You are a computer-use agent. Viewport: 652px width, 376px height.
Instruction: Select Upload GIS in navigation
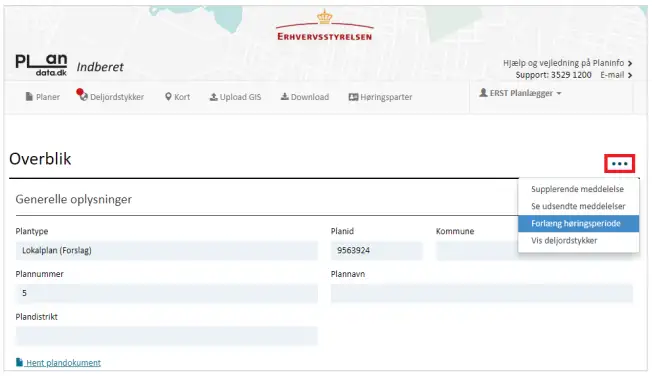tap(235, 97)
